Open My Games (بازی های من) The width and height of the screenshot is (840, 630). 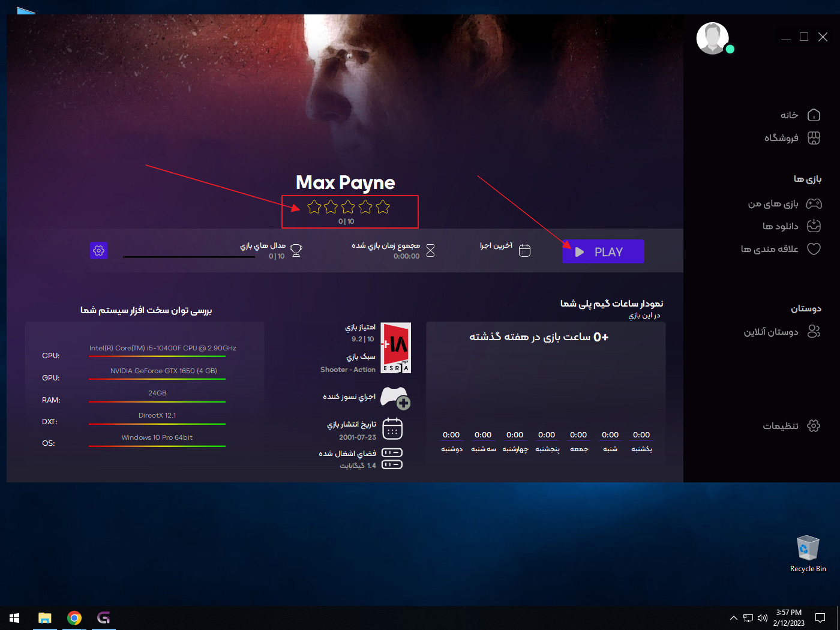[784, 204]
